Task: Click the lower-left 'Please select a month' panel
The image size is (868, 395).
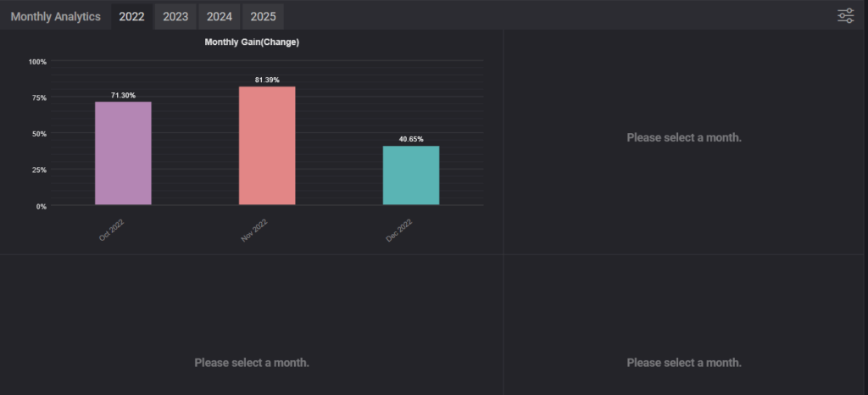Action: tap(252, 363)
